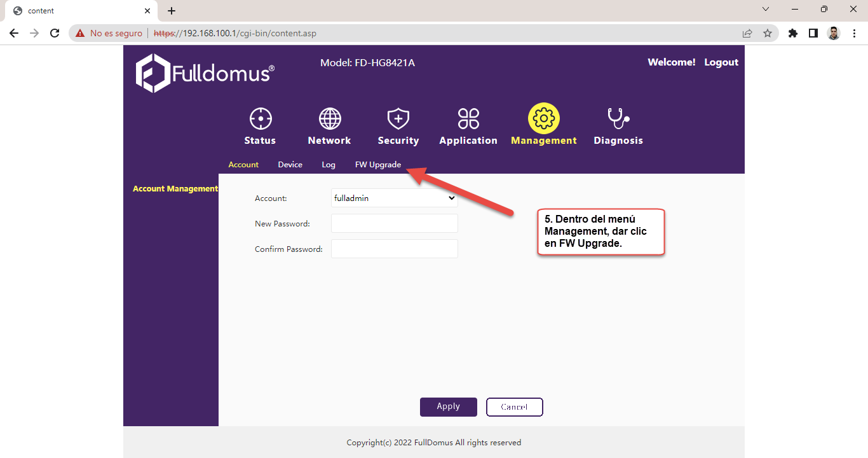The width and height of the screenshot is (868, 458).
Task: Click the Logout link
Action: tap(721, 62)
